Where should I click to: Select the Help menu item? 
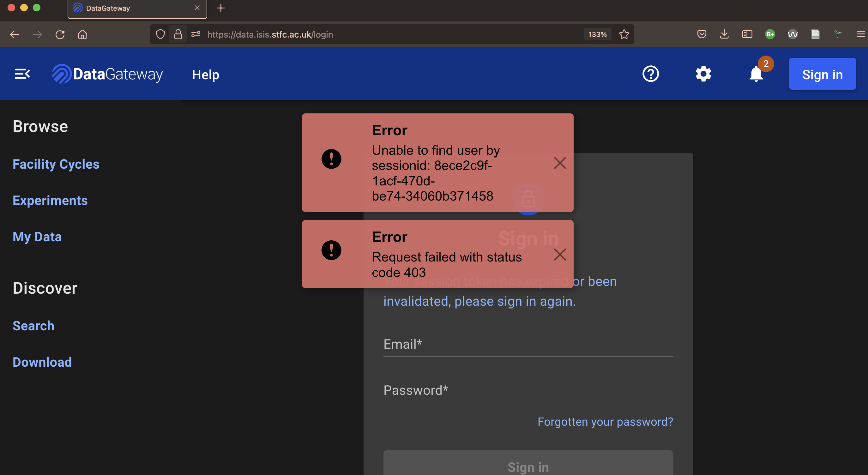point(206,75)
